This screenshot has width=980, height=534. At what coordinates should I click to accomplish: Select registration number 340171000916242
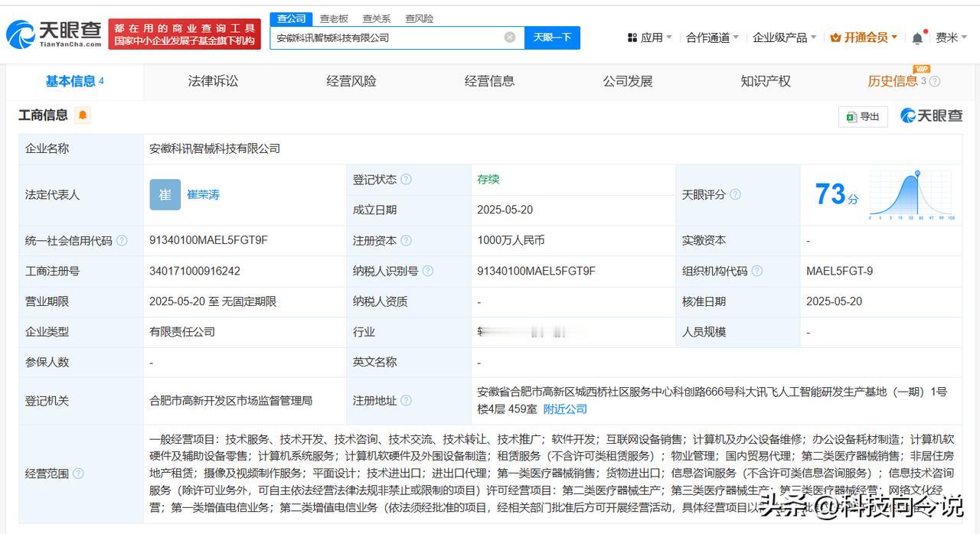pos(194,271)
